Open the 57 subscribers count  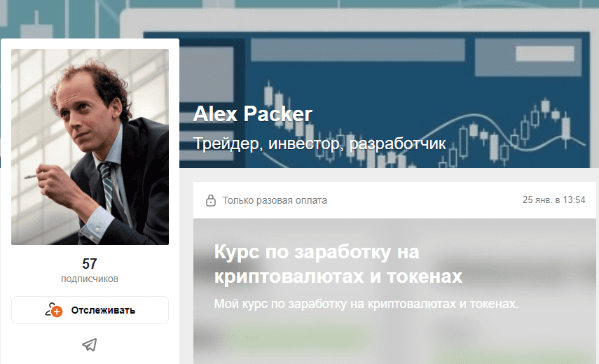90,264
